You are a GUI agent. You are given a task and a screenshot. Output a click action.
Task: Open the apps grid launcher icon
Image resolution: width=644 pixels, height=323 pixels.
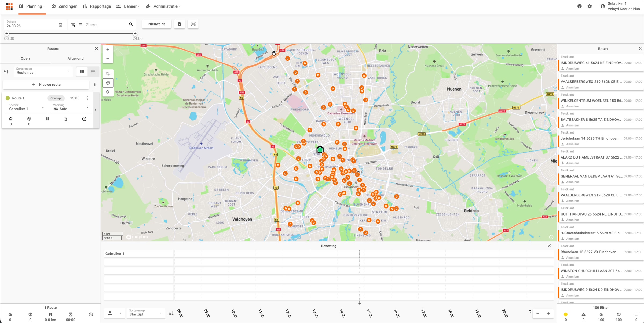click(9, 6)
